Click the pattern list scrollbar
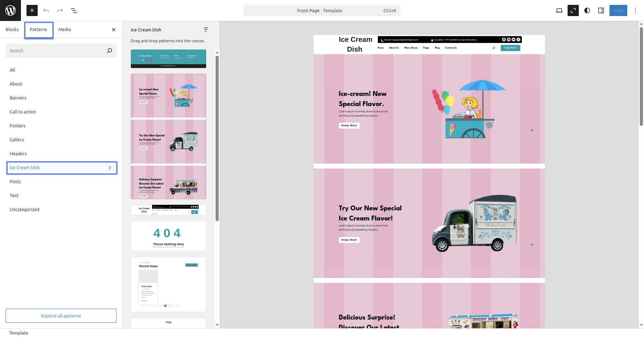 (x=217, y=138)
